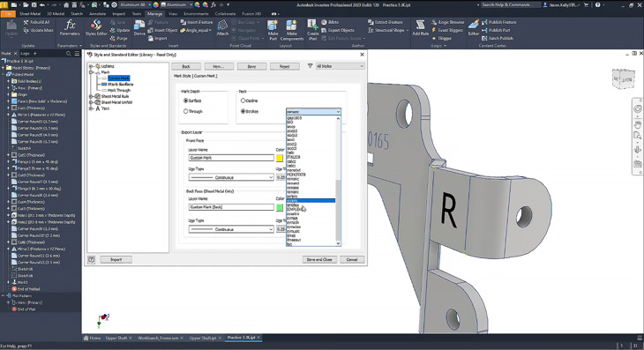The width and height of the screenshot is (644, 350).
Task: Click the Open folder icon in quick access toolbar
Action: (26, 5)
